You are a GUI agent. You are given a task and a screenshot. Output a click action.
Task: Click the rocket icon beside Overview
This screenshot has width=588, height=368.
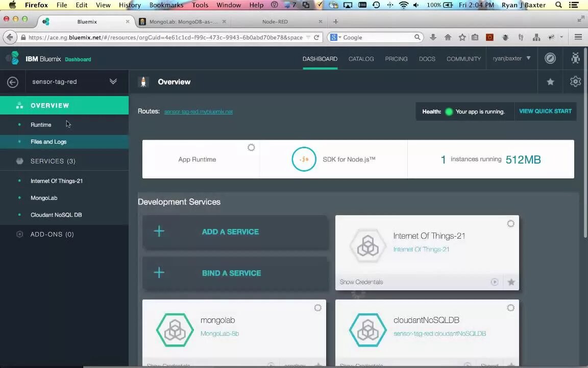[x=143, y=82]
